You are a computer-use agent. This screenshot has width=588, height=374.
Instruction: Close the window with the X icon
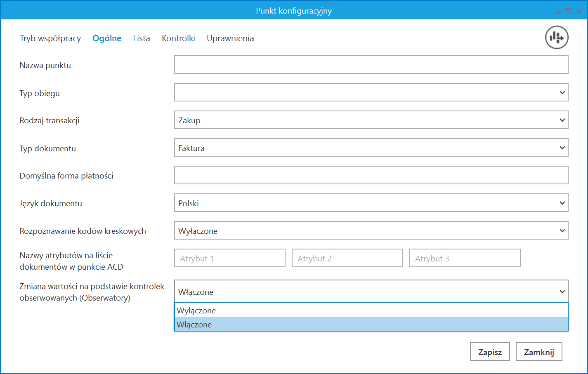pos(579,12)
